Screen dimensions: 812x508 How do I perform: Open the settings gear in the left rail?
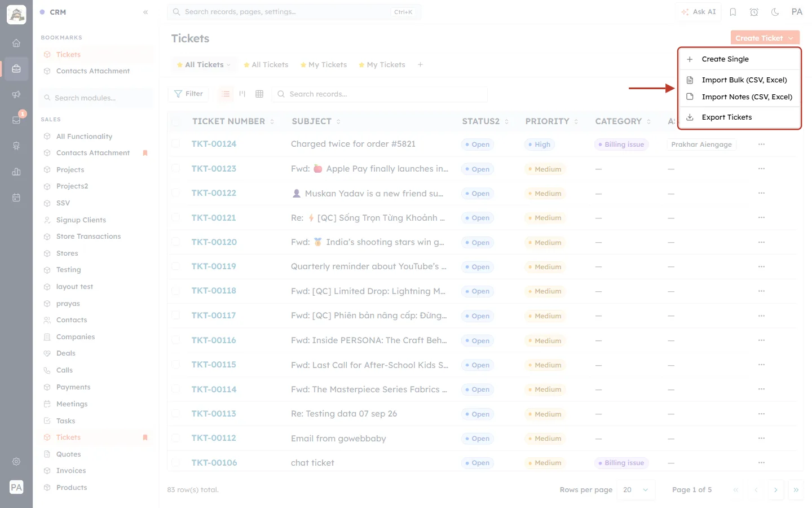click(x=16, y=461)
